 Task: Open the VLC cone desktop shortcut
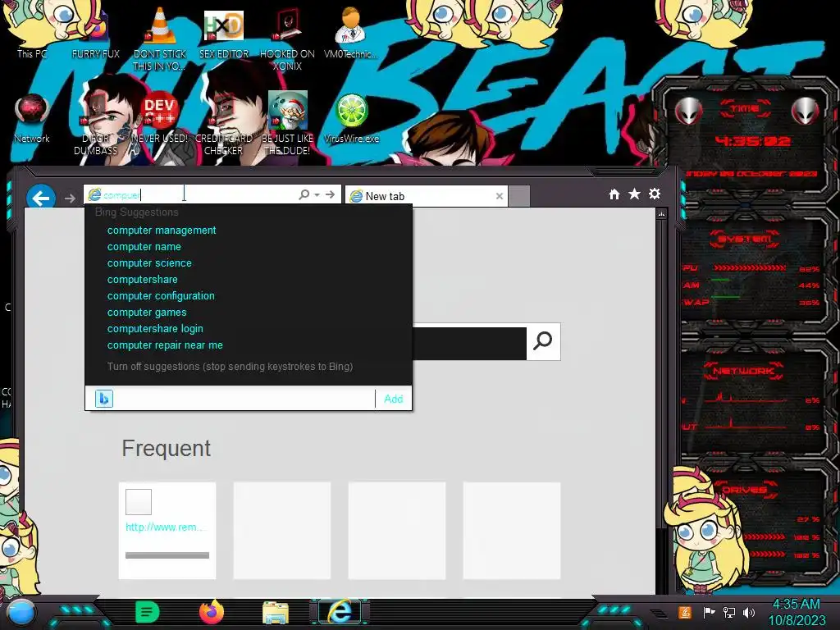coord(160,38)
